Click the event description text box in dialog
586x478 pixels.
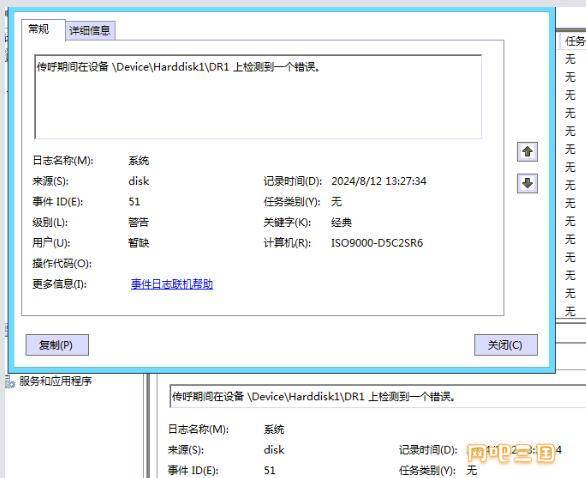point(258,97)
